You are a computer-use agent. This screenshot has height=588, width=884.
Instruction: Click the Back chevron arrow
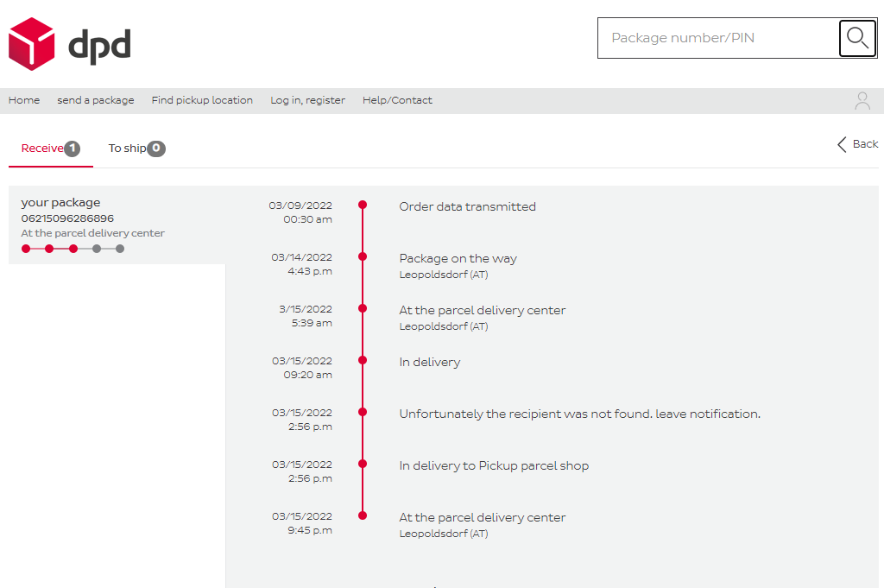[x=842, y=144]
